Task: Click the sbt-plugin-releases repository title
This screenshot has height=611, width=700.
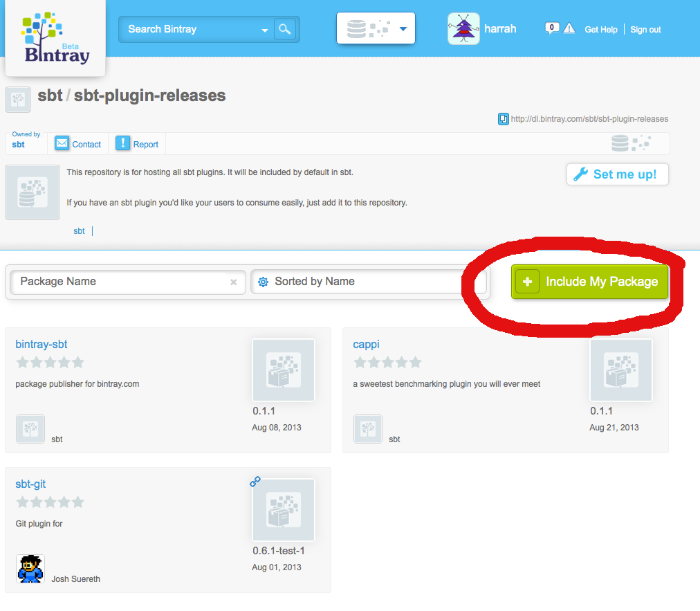Action: [x=149, y=95]
